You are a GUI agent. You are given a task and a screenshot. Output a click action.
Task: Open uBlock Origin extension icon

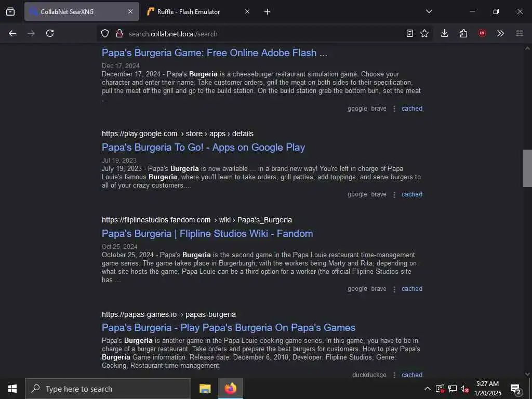pyautogui.click(x=482, y=33)
